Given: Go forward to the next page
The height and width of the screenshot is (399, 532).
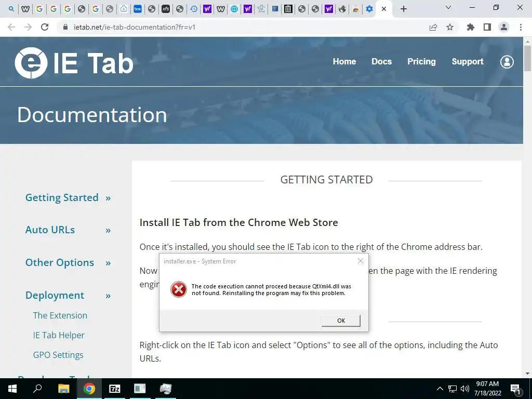Looking at the screenshot, I should pos(28,27).
